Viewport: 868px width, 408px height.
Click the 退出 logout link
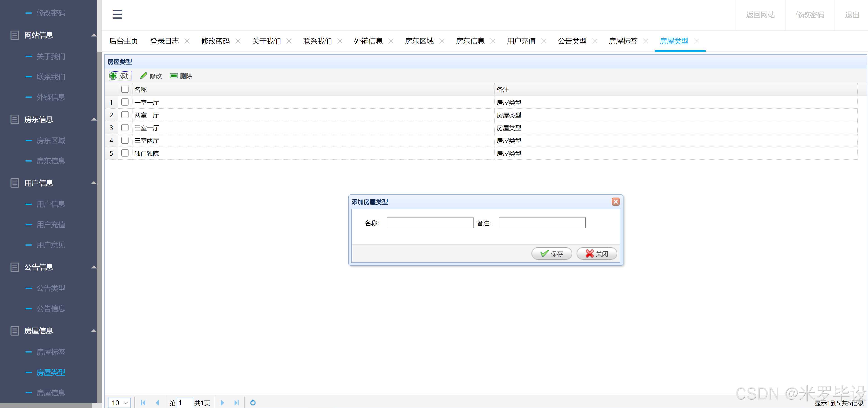click(851, 15)
